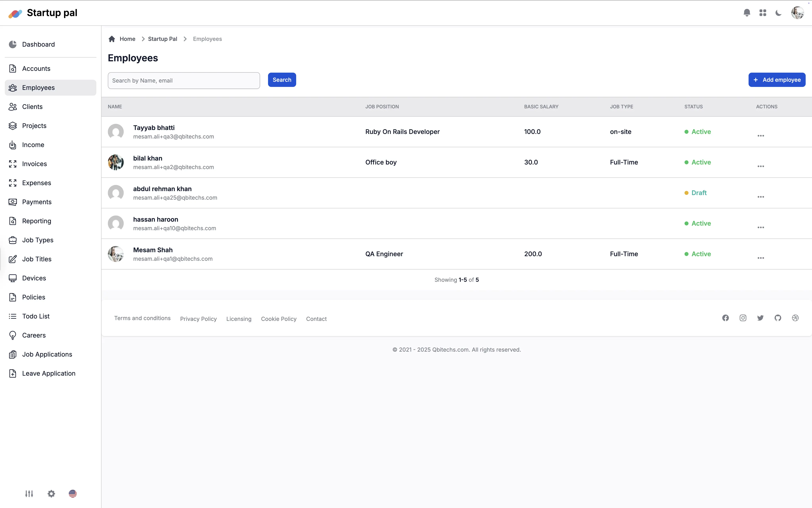Viewport: 812px width, 508px height.
Task: Click the Instagram footer icon
Action: (x=743, y=318)
